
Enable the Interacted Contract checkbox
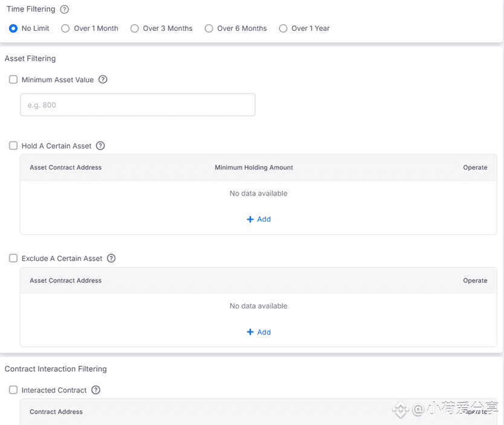(x=13, y=390)
